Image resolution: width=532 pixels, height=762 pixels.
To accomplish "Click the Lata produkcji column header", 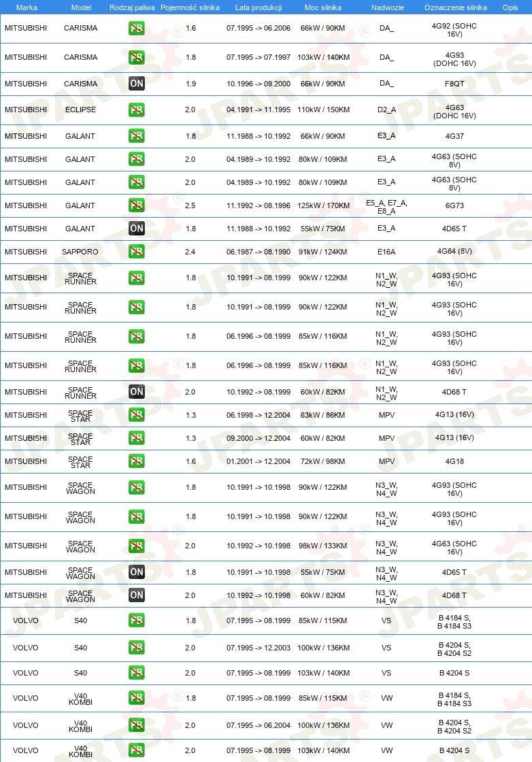I will [259, 7].
